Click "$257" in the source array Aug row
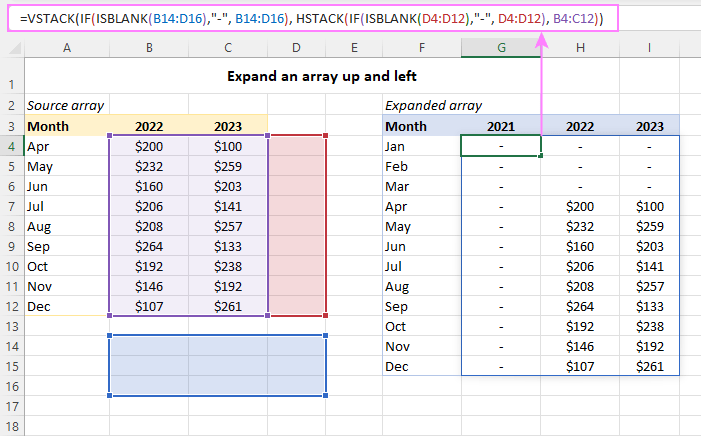Image resolution: width=701 pixels, height=436 pixels. pyautogui.click(x=228, y=226)
